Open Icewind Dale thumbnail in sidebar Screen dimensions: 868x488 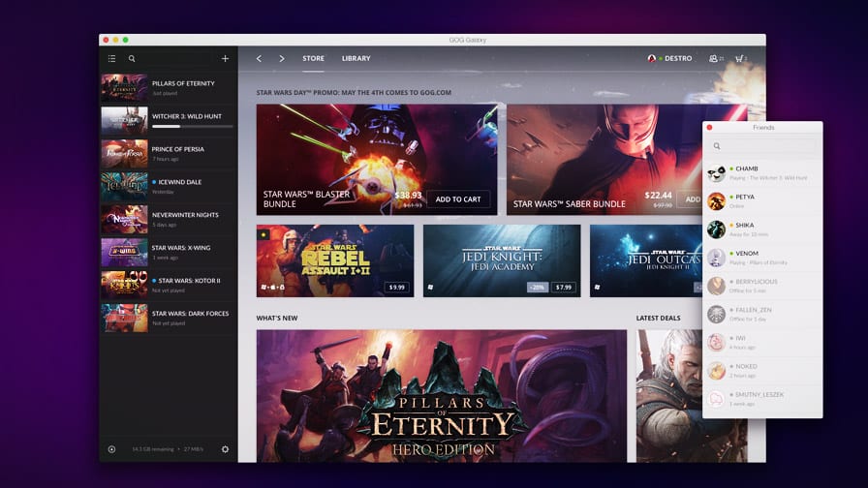(x=125, y=186)
